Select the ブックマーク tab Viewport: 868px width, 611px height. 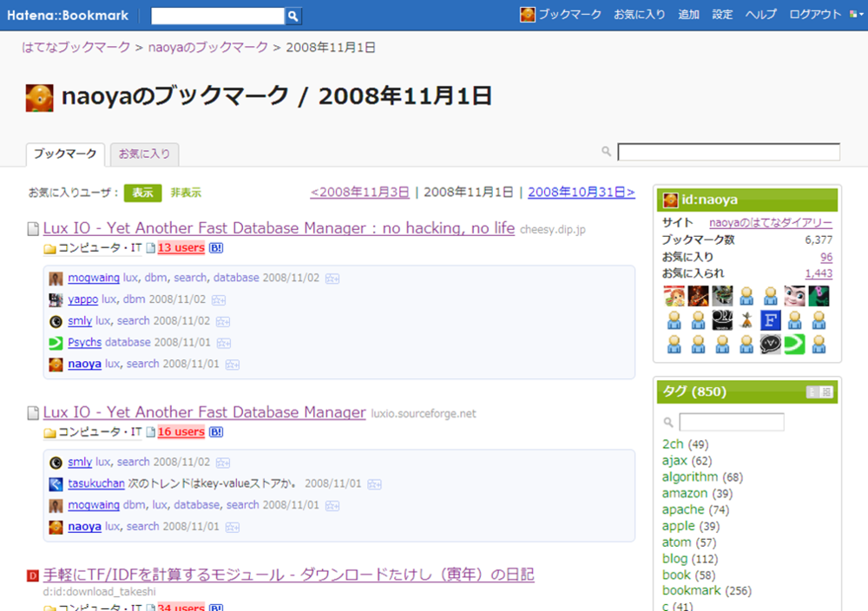tap(65, 154)
